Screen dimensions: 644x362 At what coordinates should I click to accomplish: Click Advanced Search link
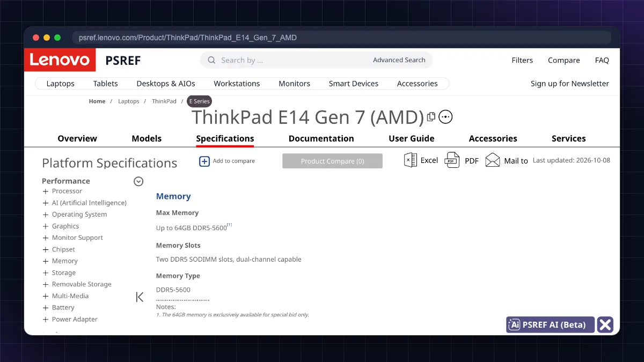tap(399, 60)
